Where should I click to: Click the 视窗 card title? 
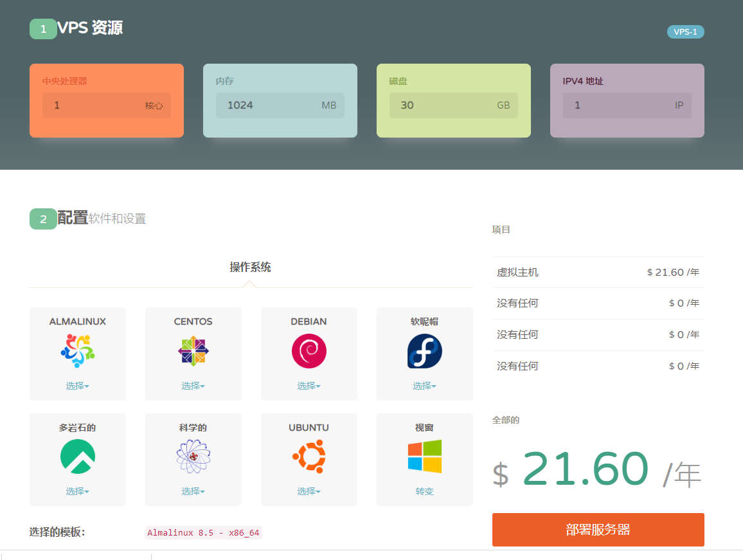pyautogui.click(x=425, y=427)
